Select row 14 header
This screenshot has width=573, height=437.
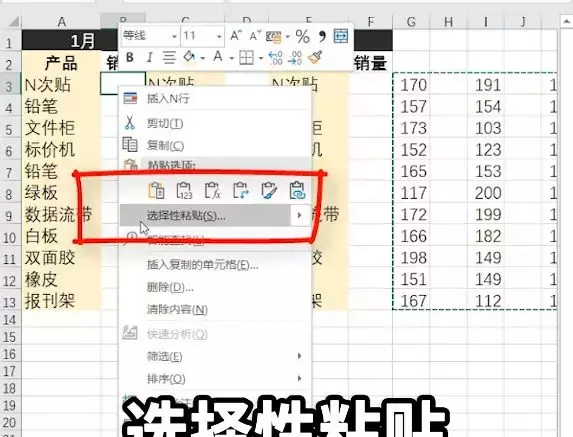(x=10, y=320)
